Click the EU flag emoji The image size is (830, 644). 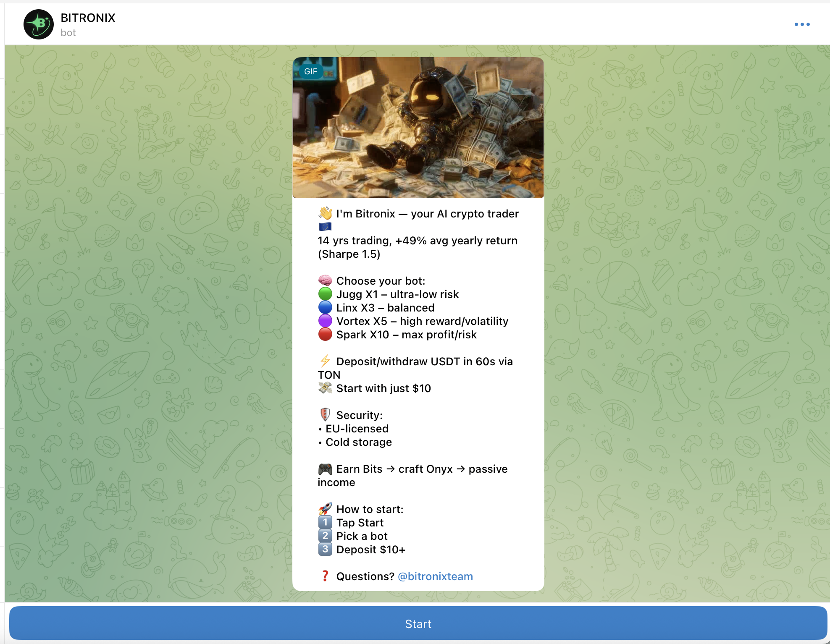(325, 227)
